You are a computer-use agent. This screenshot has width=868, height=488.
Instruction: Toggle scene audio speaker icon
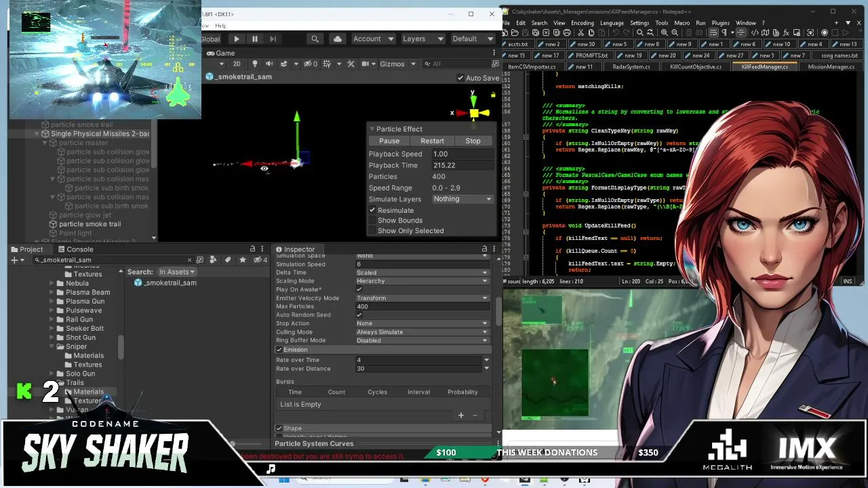pyautogui.click(x=268, y=64)
